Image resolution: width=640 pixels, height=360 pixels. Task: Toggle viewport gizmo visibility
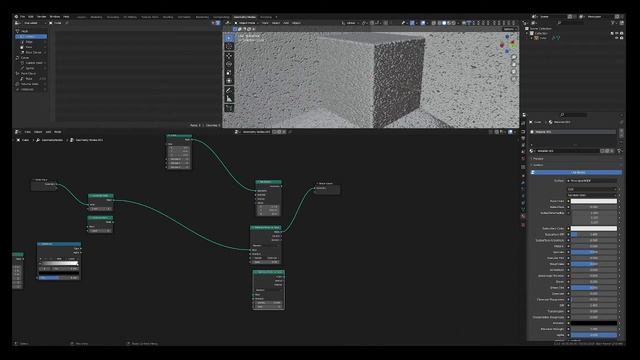pos(413,23)
